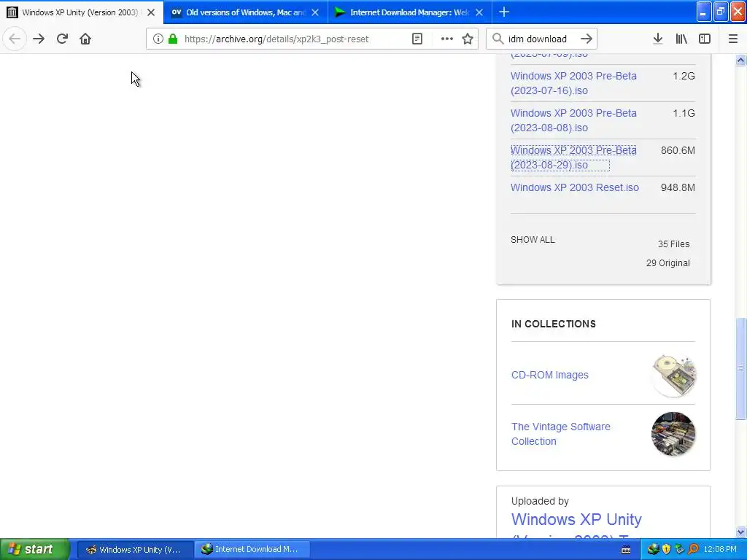Screen dimensions: 747x560
Task: Reload the current archive.org page
Action: coord(62,39)
